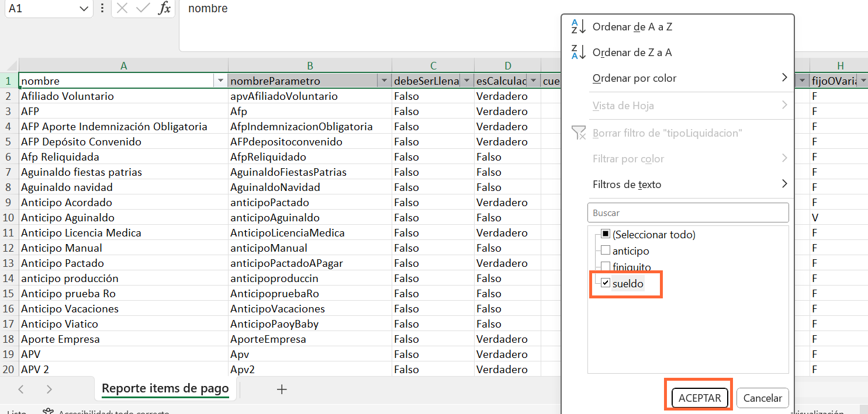This screenshot has height=414, width=868.
Task: Open the Name Box dropdown
Action: tap(83, 9)
